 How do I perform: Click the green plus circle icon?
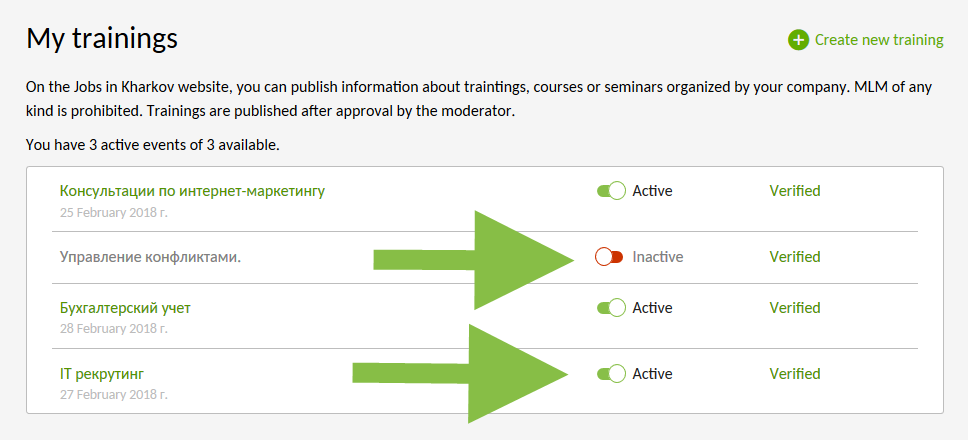pos(798,41)
